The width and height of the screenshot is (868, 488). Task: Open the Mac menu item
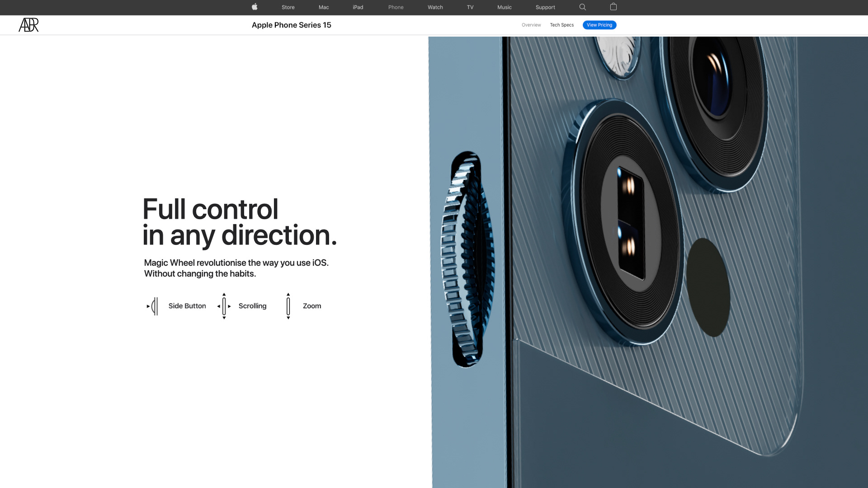tap(323, 7)
